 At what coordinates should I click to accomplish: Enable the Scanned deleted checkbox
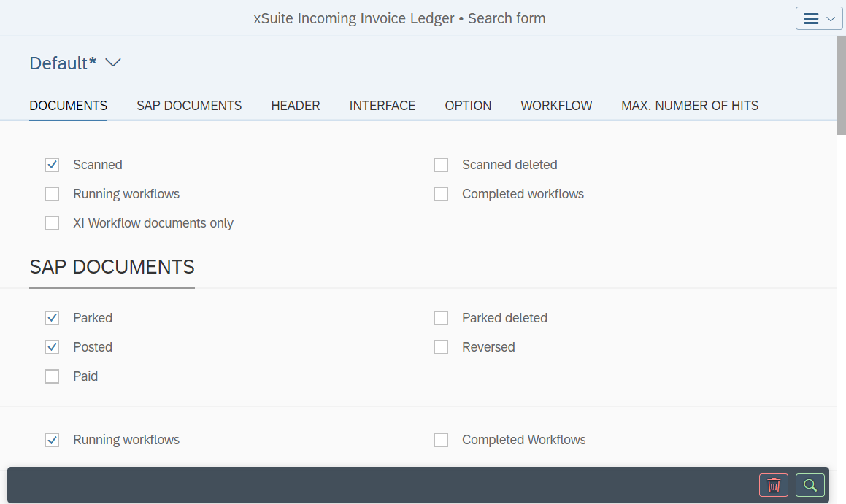click(x=441, y=165)
